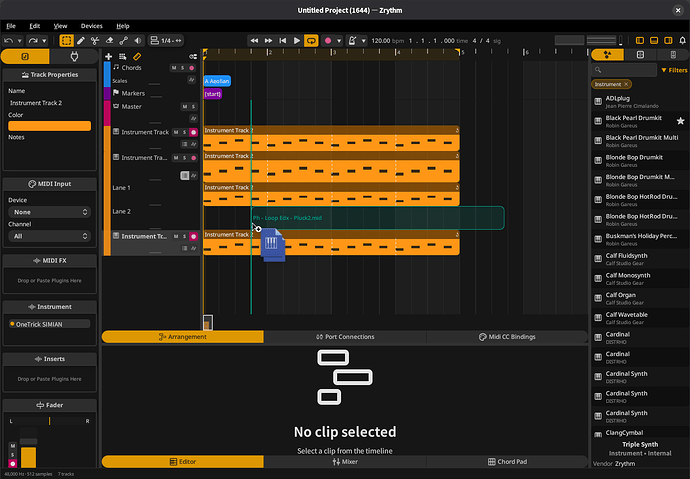Open the third right-panel tab icon
The width and height of the screenshot is (690, 479).
click(x=673, y=55)
